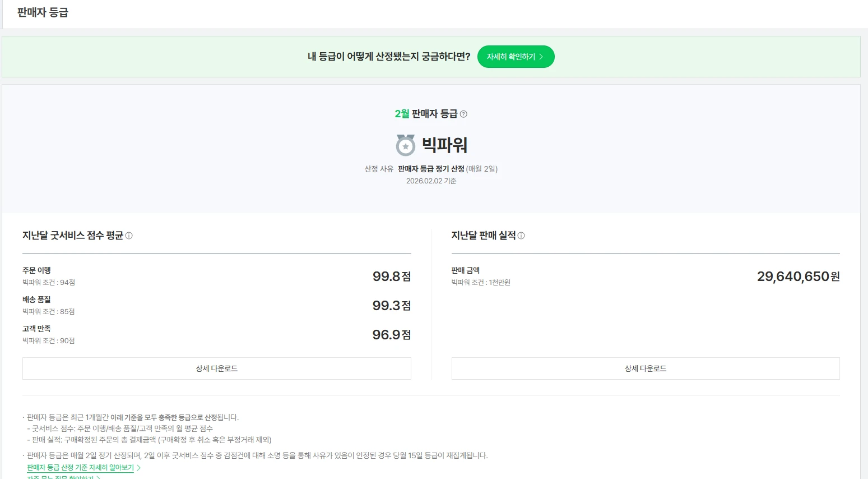Screen dimensions: 868x479
Task: Select the 주문 이행 score of 99.8점
Action: click(391, 277)
